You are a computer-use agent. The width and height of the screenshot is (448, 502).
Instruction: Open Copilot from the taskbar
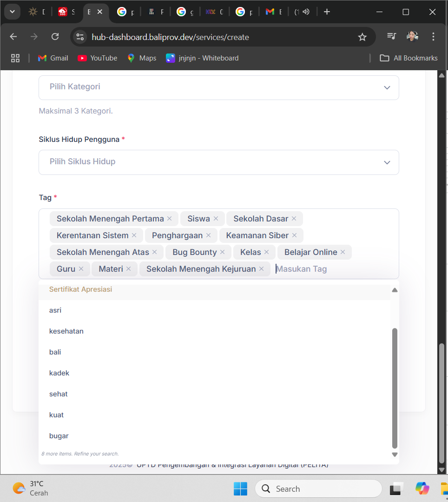[422, 489]
